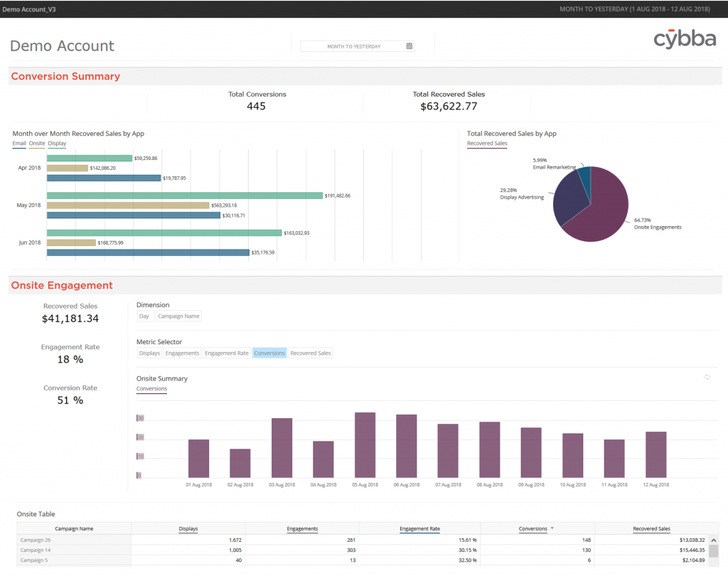The width and height of the screenshot is (728, 576).
Task: Toggle the Recovered Sales pie legend entry
Action: 487,143
